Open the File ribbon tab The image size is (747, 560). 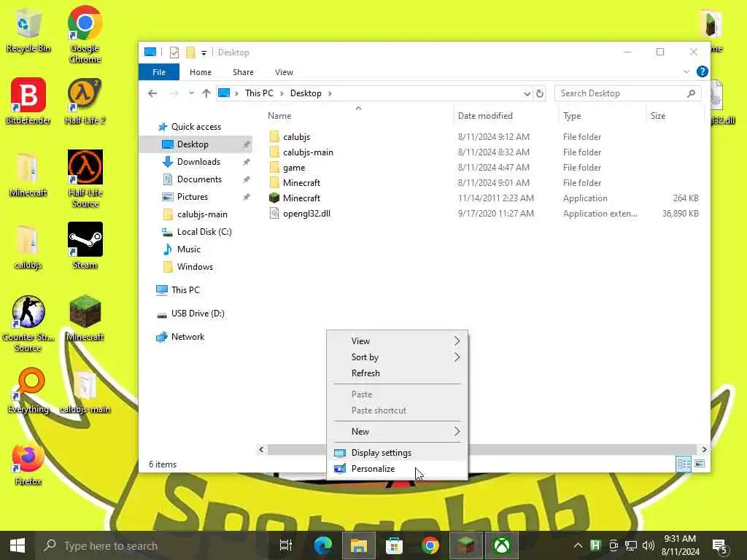coord(158,72)
